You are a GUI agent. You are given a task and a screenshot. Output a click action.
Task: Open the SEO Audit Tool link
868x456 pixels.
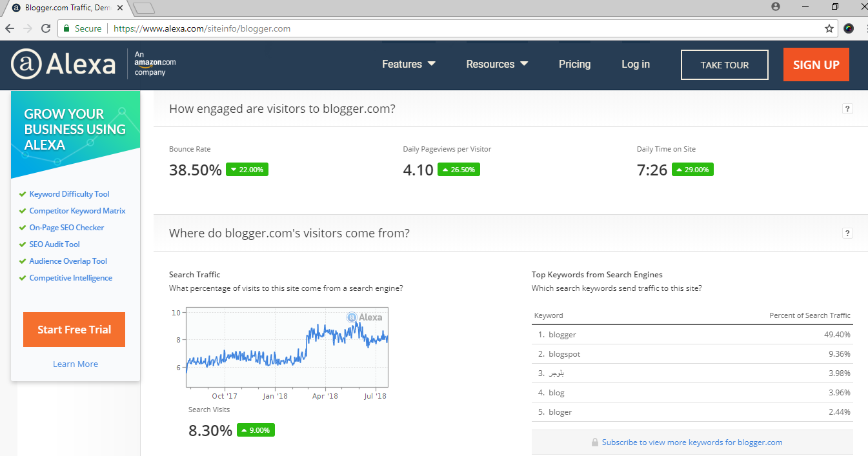(55, 244)
